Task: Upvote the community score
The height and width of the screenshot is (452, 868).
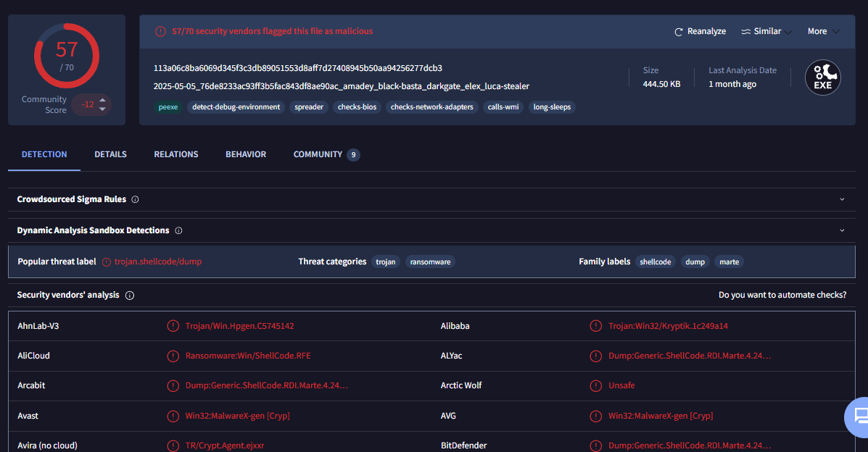Action: coord(102,100)
